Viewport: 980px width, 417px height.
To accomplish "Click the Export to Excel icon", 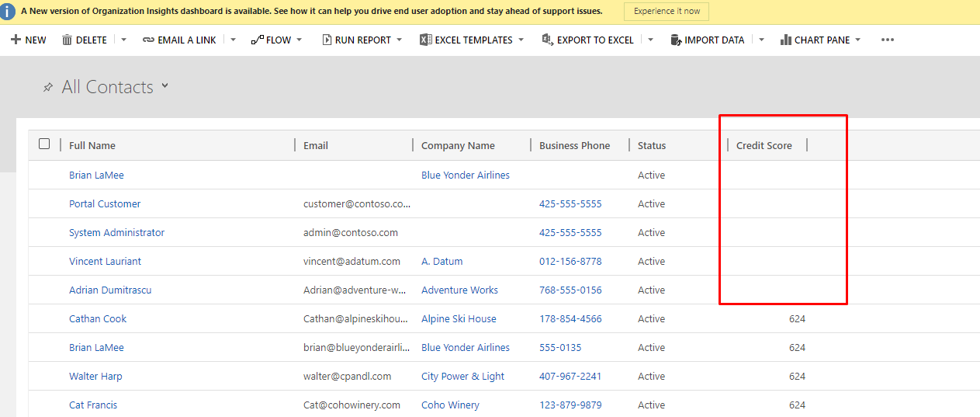I will (x=548, y=40).
